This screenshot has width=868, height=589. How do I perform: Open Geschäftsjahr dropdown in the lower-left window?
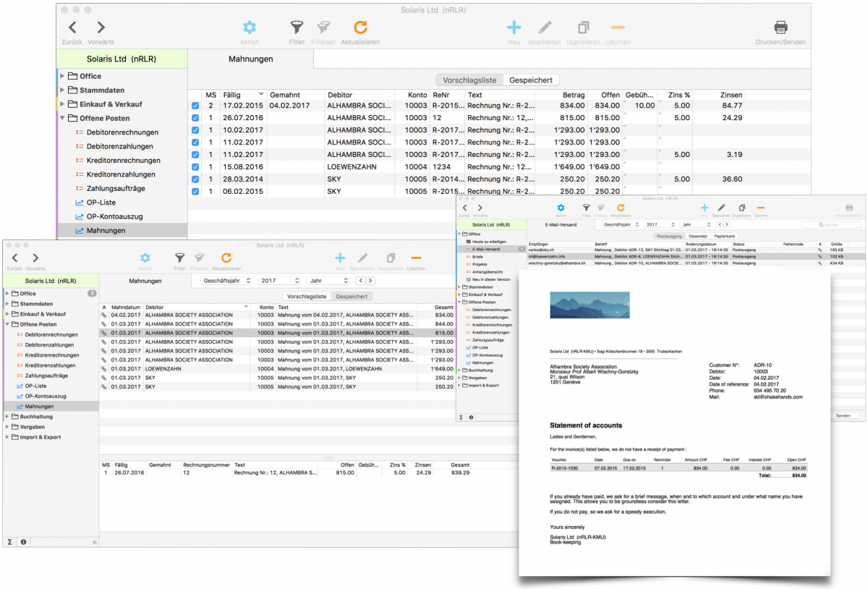pyautogui.click(x=227, y=280)
